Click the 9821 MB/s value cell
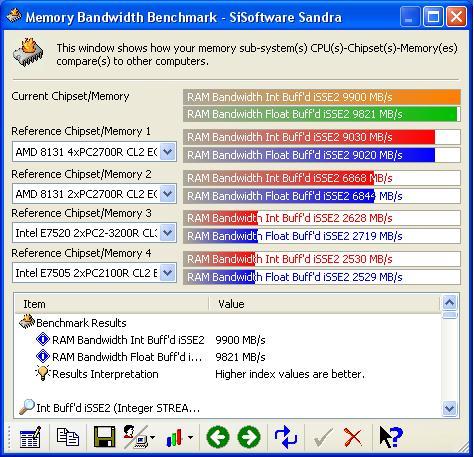This screenshot has height=457, width=474. pyautogui.click(x=240, y=357)
